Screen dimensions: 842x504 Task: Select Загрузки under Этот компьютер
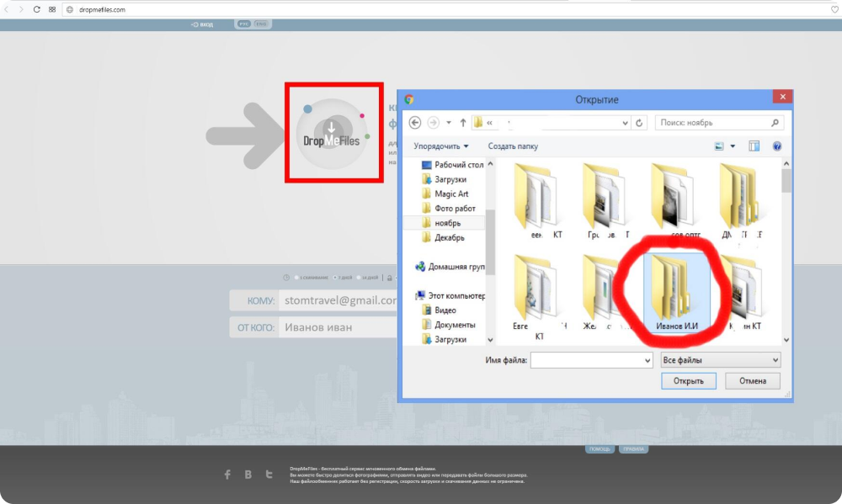(x=444, y=339)
